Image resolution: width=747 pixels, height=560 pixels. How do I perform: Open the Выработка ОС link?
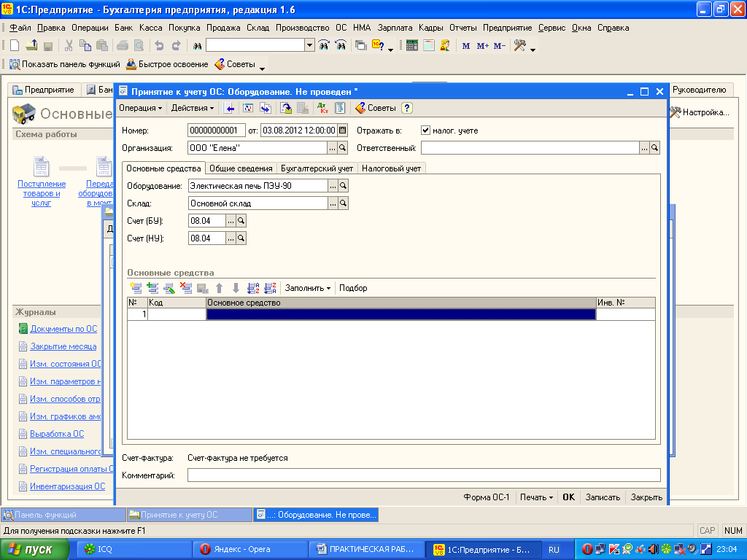pyautogui.click(x=57, y=434)
